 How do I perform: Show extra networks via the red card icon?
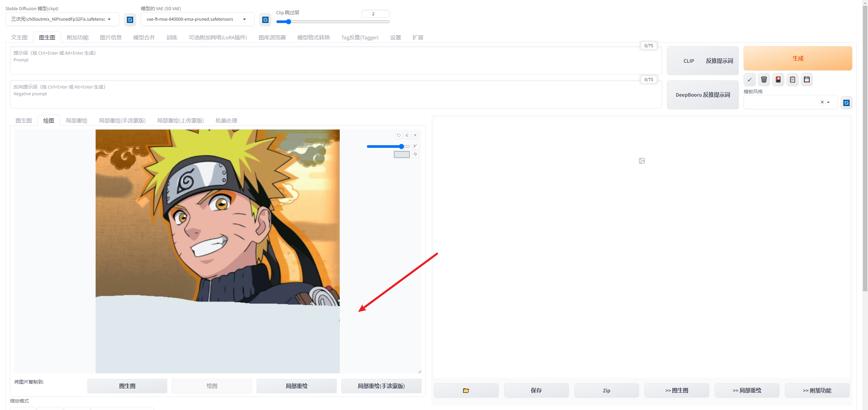[778, 80]
